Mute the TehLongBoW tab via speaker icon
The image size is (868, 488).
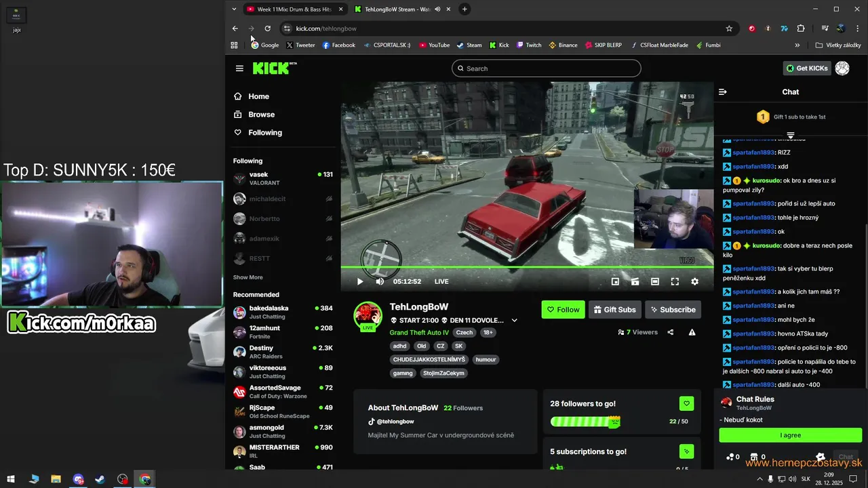pyautogui.click(x=437, y=9)
